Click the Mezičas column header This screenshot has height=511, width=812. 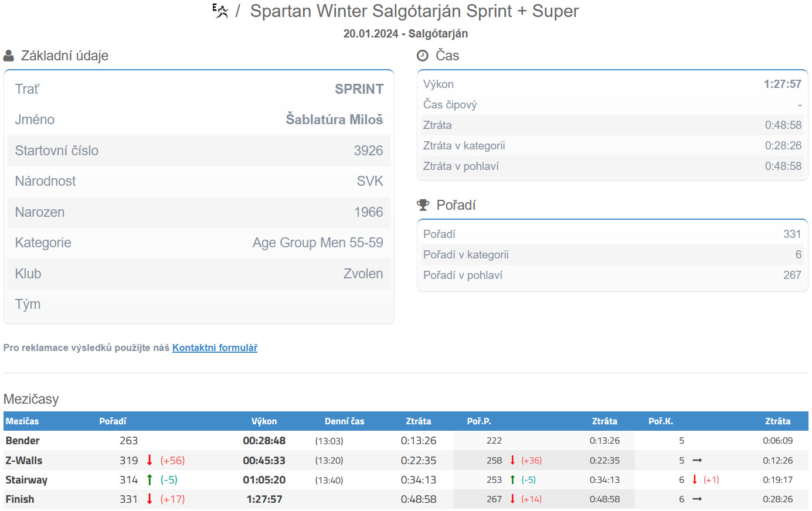(22, 421)
